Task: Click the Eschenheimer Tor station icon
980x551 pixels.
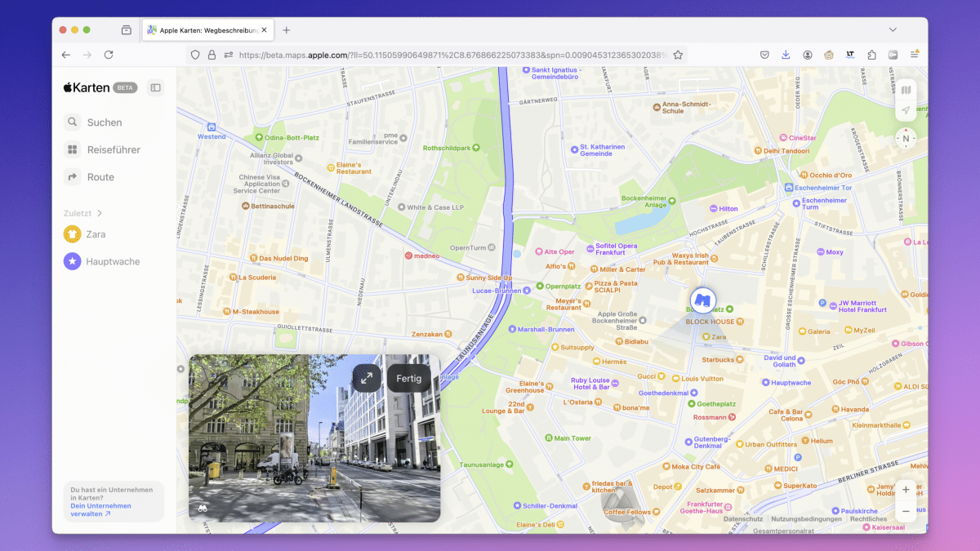Action: 788,188
